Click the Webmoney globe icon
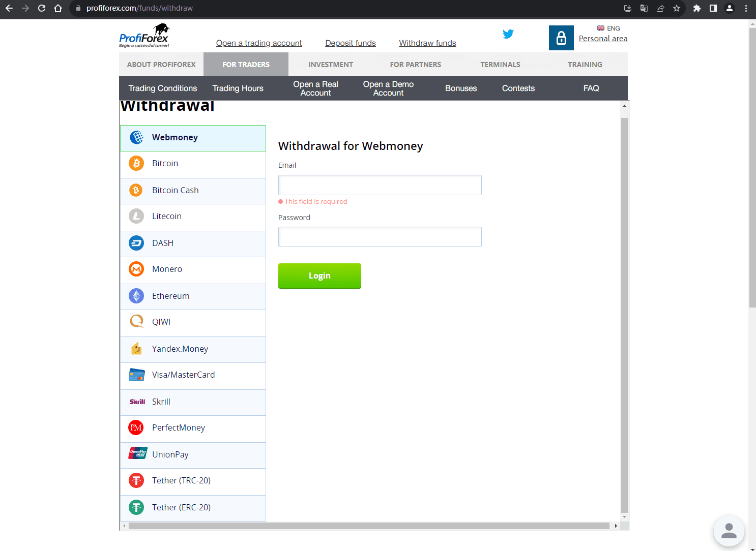Viewport: 756px width, 551px height. click(136, 137)
